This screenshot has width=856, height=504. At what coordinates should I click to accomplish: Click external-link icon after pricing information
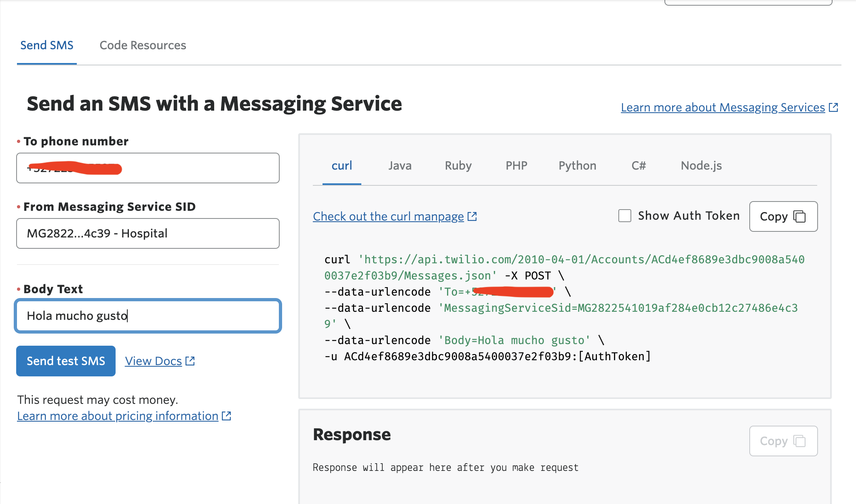click(226, 416)
